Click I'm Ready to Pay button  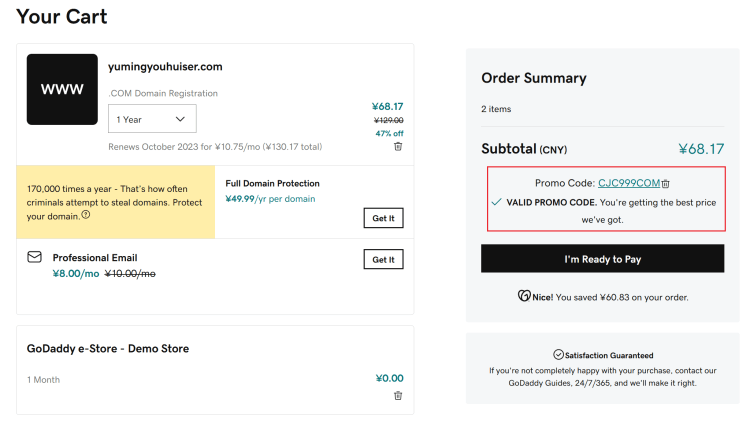[603, 259]
